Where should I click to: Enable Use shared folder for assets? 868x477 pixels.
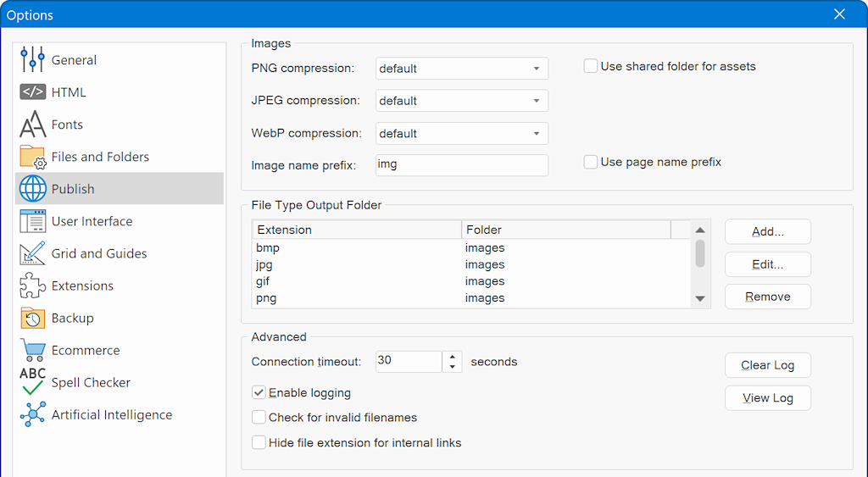[x=591, y=66]
